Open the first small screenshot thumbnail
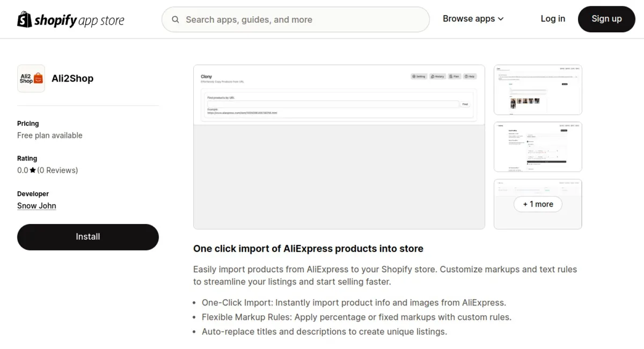Image resolution: width=644 pixels, height=349 pixels. [538, 90]
